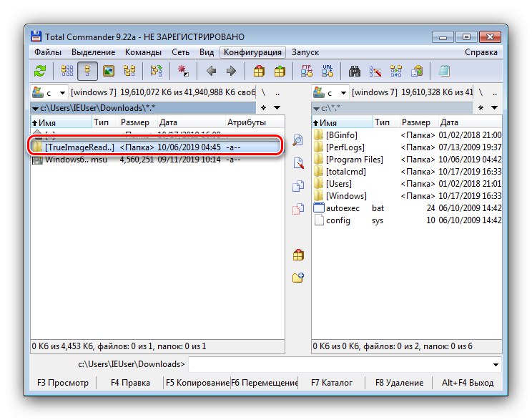532x420 pixels.
Task: Open left panel drive c dropdown
Action: click(x=49, y=92)
